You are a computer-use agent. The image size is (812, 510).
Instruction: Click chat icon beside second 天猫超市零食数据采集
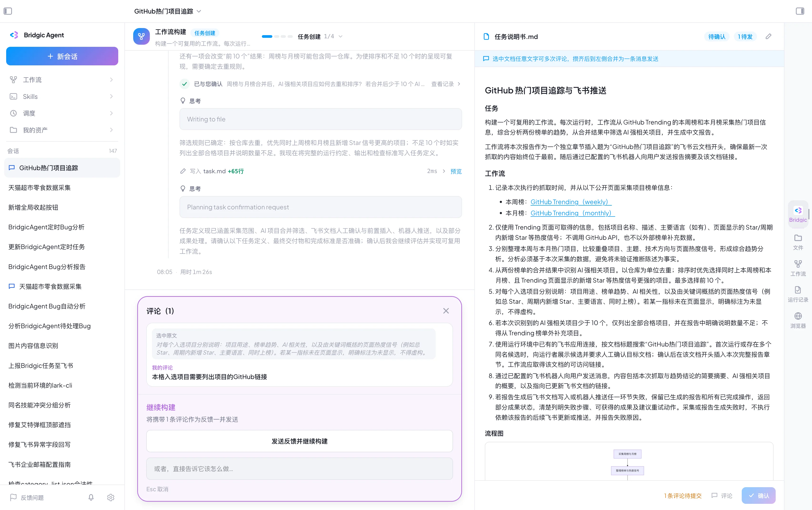[x=11, y=286]
